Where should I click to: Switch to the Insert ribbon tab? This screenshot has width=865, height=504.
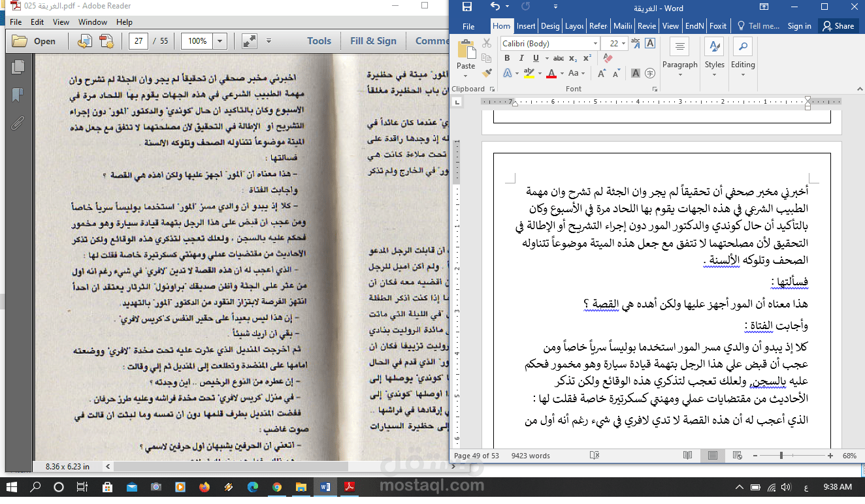point(526,26)
